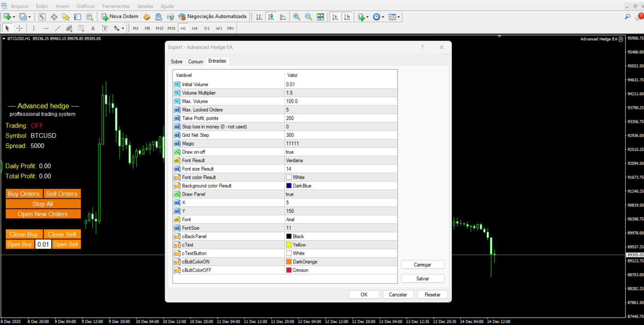Viewport: 644px width, 325px height.
Task: Toggle Negociação Automatizada on the toolbar
Action: click(213, 17)
